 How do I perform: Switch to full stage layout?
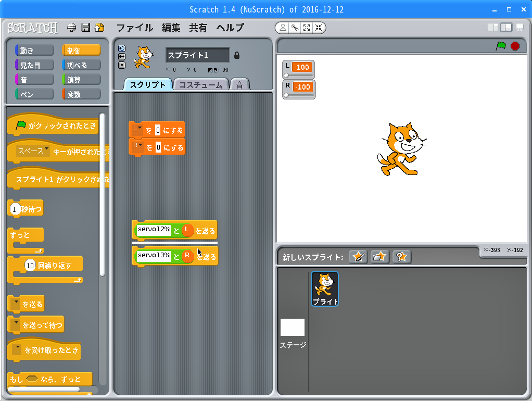pyautogui.click(x=506, y=28)
